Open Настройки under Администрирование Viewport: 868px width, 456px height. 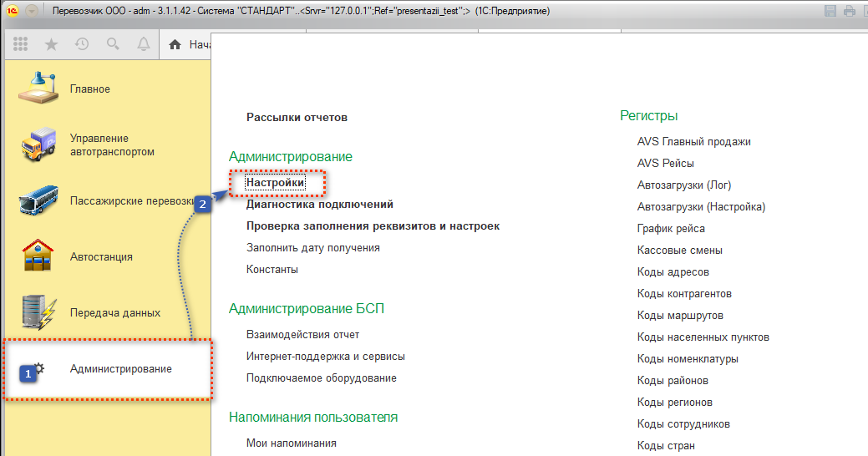[275, 182]
